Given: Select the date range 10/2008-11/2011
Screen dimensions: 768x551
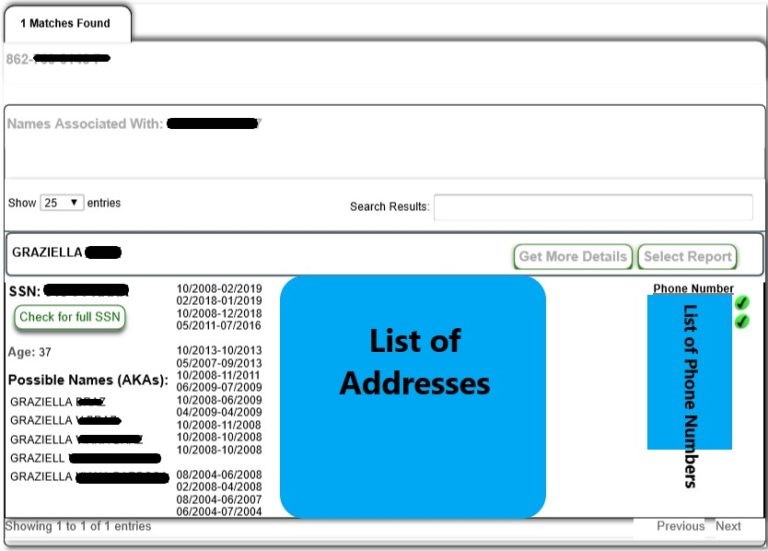Looking at the screenshot, I should tap(218, 375).
